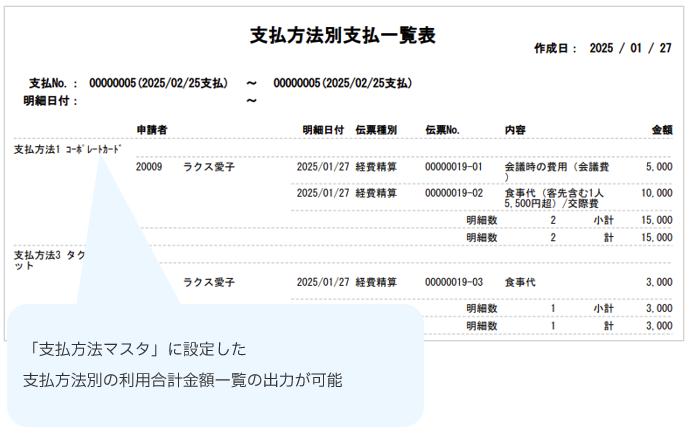This screenshot has height=432, width=689.
Task: Select the 10,000 amount cell
Action: (657, 193)
